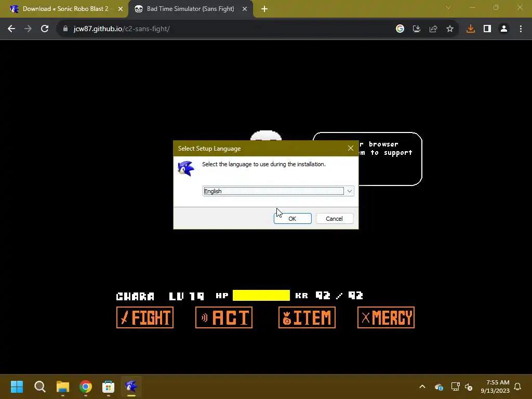Click the CHARA name text
Image resolution: width=532 pixels, height=399 pixels.
point(135,296)
